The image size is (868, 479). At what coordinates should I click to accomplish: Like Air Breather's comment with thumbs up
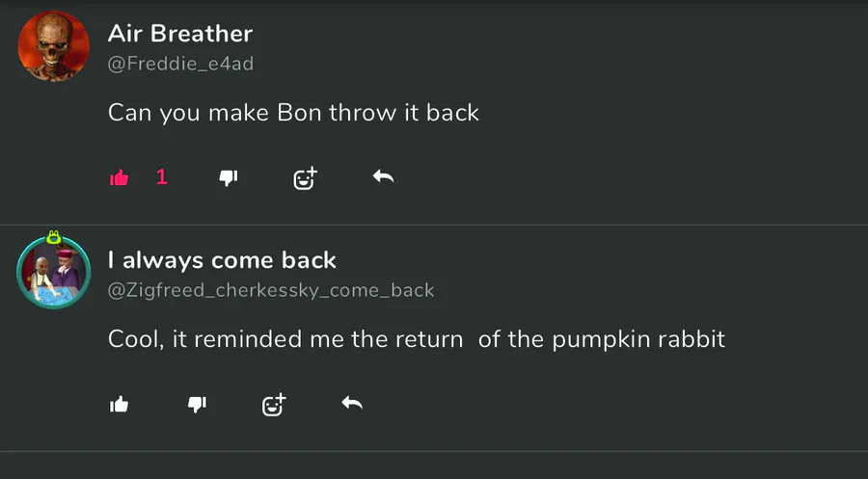(x=119, y=177)
